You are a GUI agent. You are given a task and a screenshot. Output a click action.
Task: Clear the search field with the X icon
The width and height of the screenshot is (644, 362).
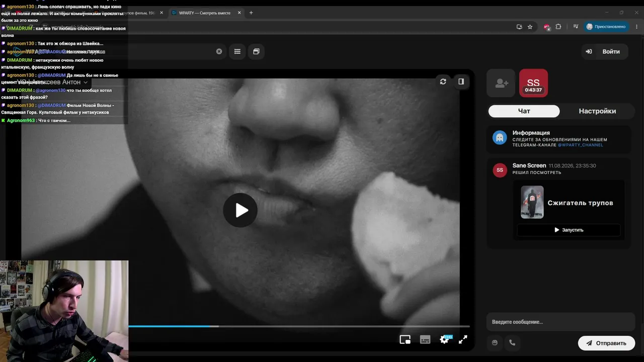(219, 51)
